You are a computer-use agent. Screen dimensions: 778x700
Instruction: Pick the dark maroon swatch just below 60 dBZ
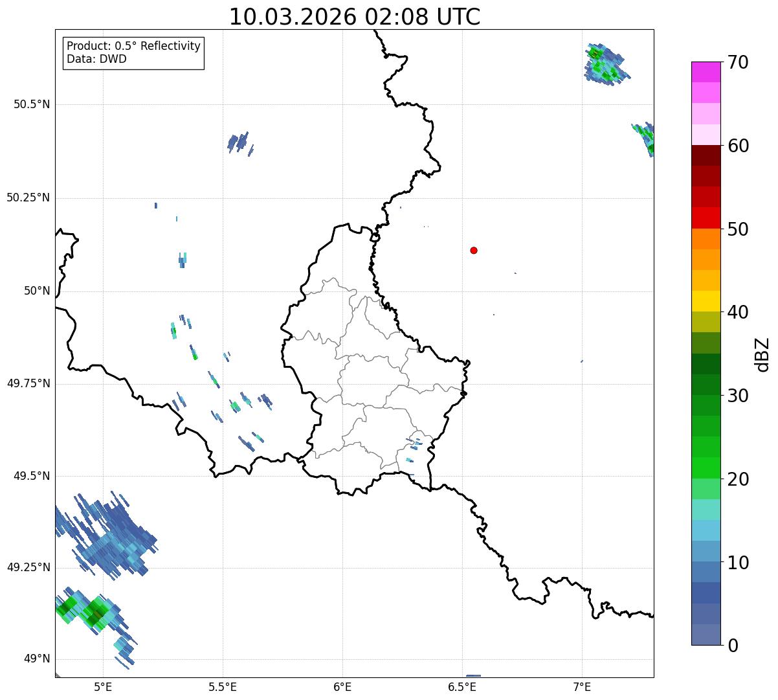click(x=706, y=155)
